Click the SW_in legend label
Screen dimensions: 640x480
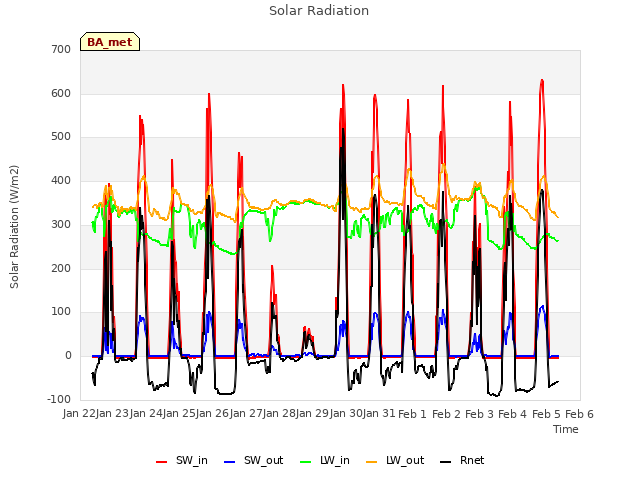(191, 460)
